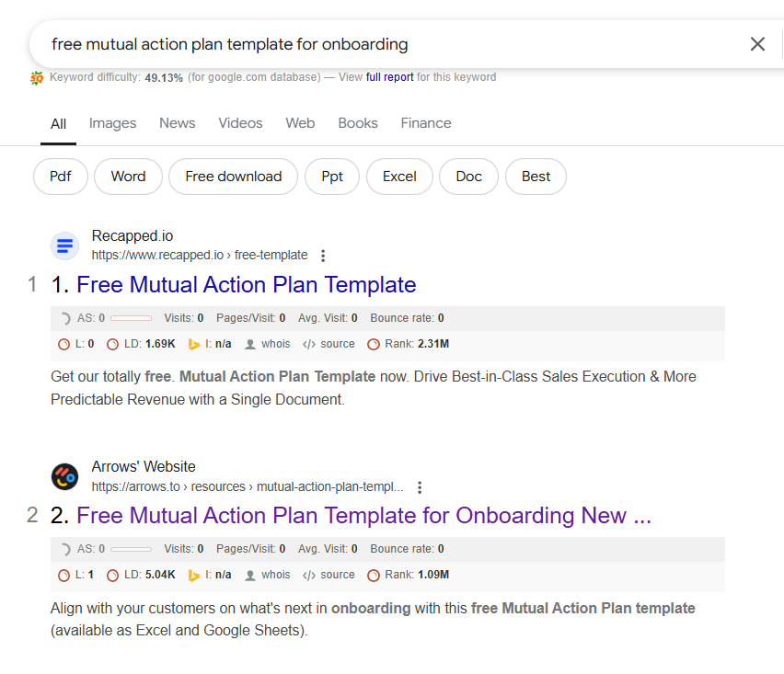
Task: Switch to the Books tab
Action: coord(358,123)
